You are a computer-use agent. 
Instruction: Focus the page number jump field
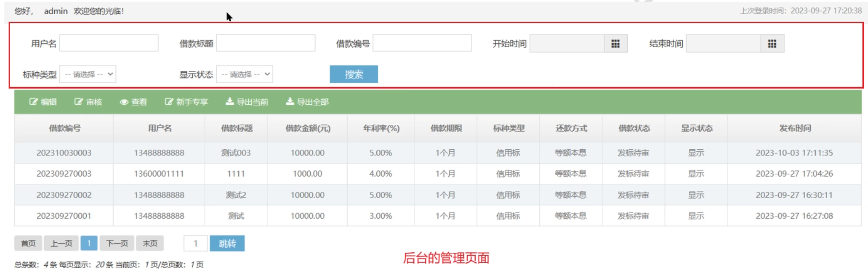coord(195,243)
